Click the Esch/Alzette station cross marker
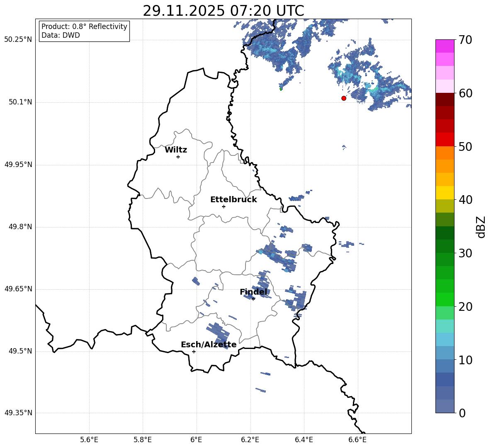The image size is (491, 448). pyautogui.click(x=194, y=351)
